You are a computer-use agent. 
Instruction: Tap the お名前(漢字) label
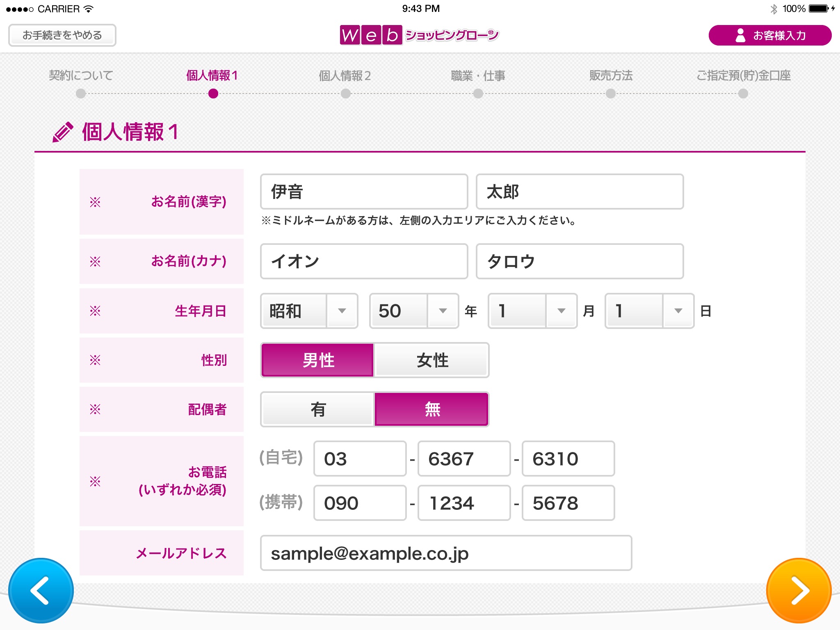(189, 202)
